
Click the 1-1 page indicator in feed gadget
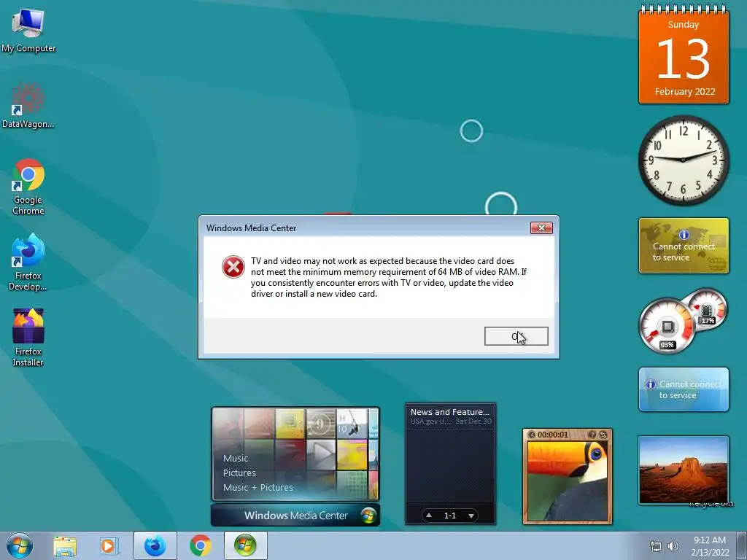click(449, 516)
